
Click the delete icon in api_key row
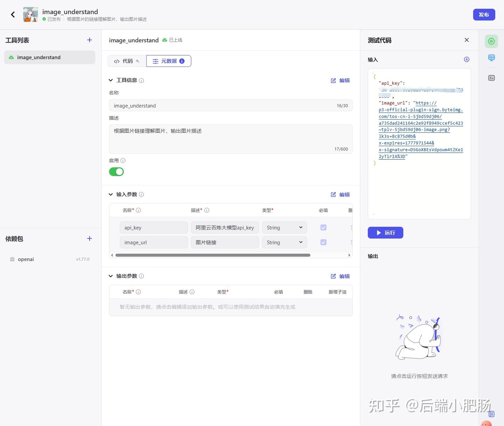pos(351,227)
